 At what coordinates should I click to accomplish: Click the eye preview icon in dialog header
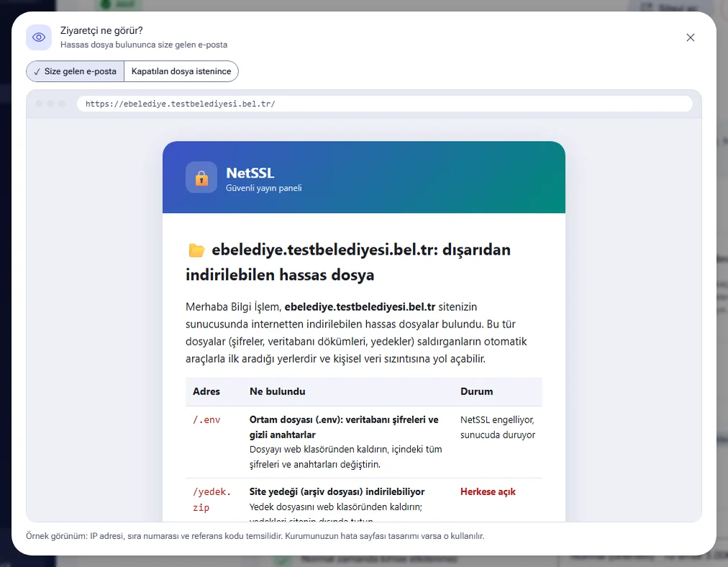pos(39,37)
